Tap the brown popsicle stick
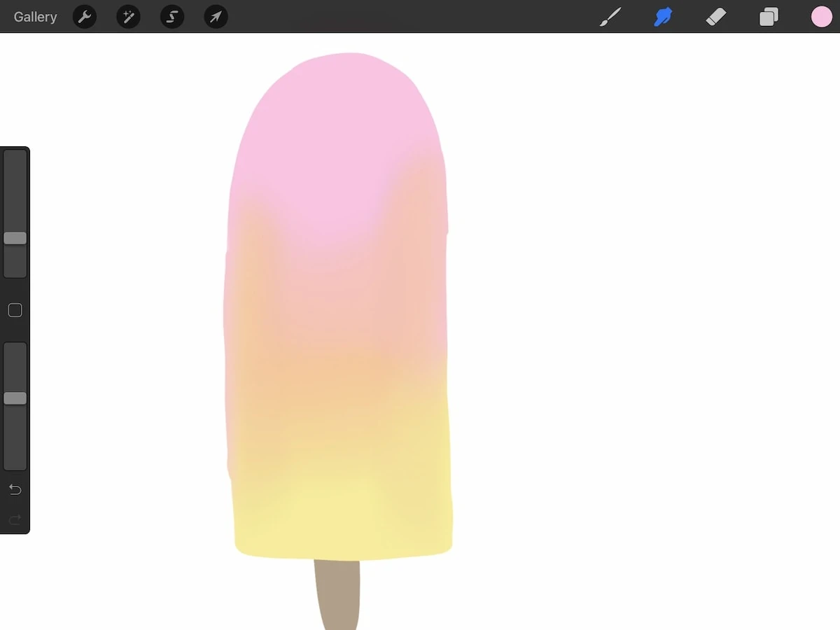Image resolution: width=840 pixels, height=630 pixels. click(338, 595)
